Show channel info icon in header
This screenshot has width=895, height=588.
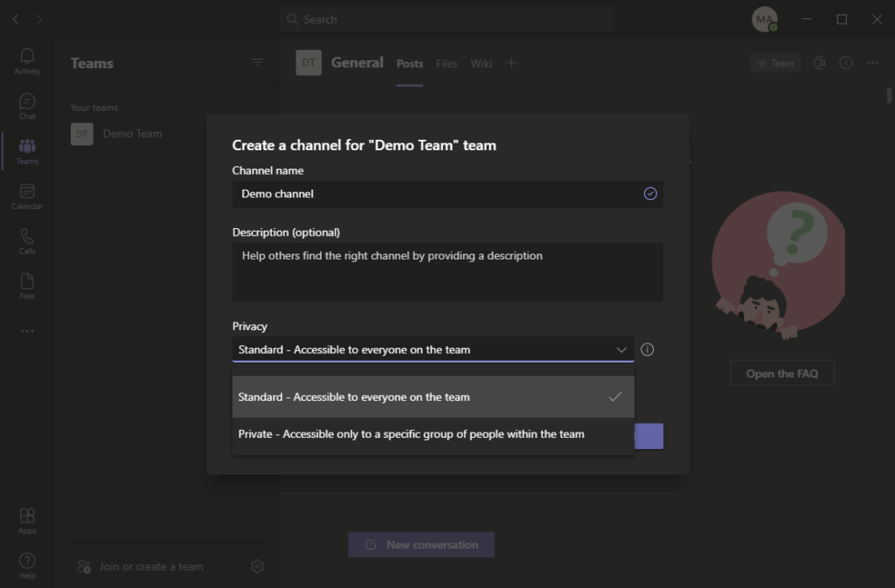click(846, 63)
